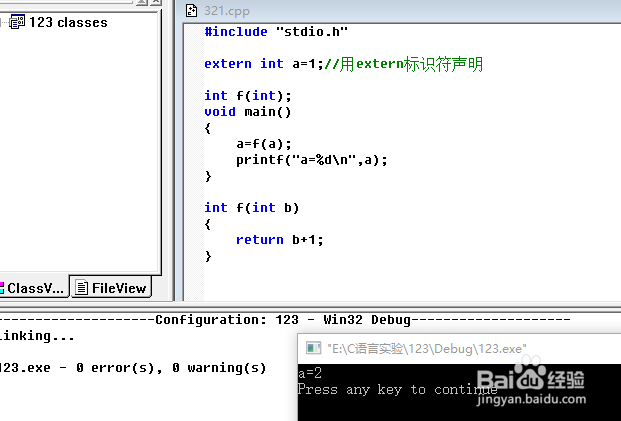The image size is (621, 421).
Task: Click the console window title bar icon
Action: (313, 349)
